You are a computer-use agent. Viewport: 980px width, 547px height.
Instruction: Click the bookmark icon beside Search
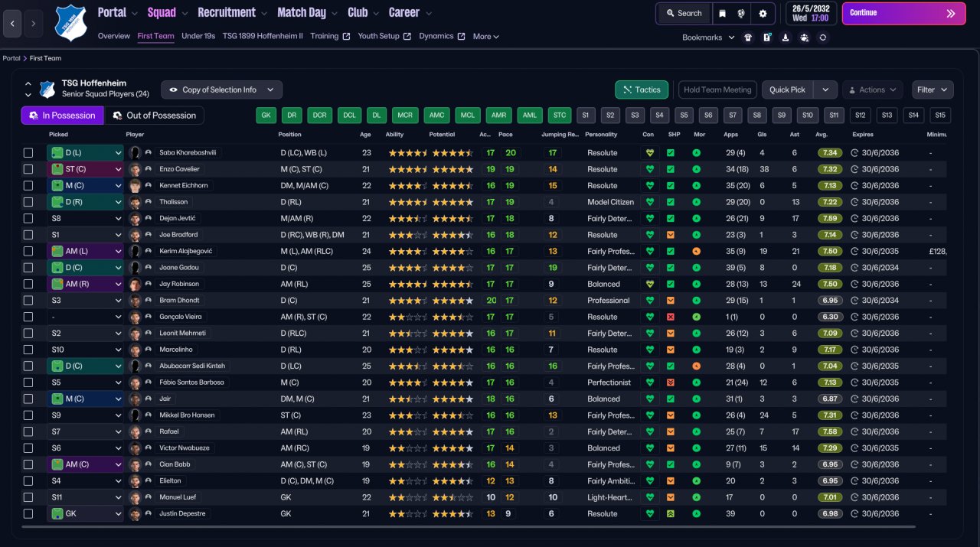[723, 13]
